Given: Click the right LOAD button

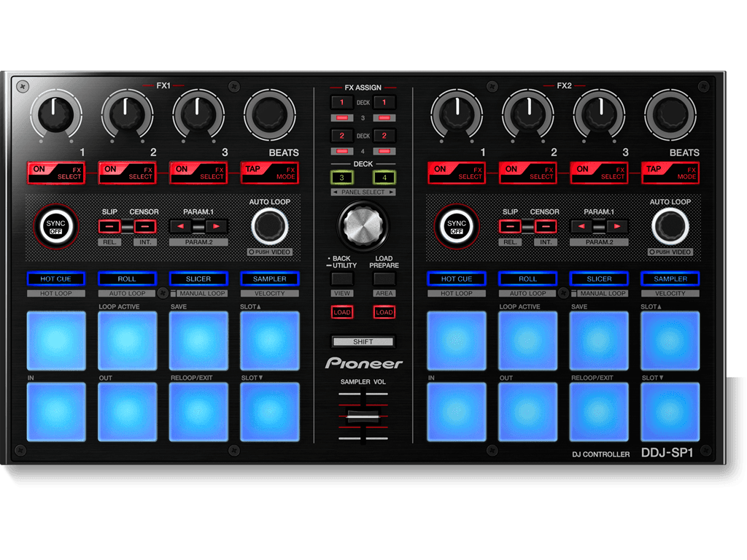Looking at the screenshot, I should [384, 312].
